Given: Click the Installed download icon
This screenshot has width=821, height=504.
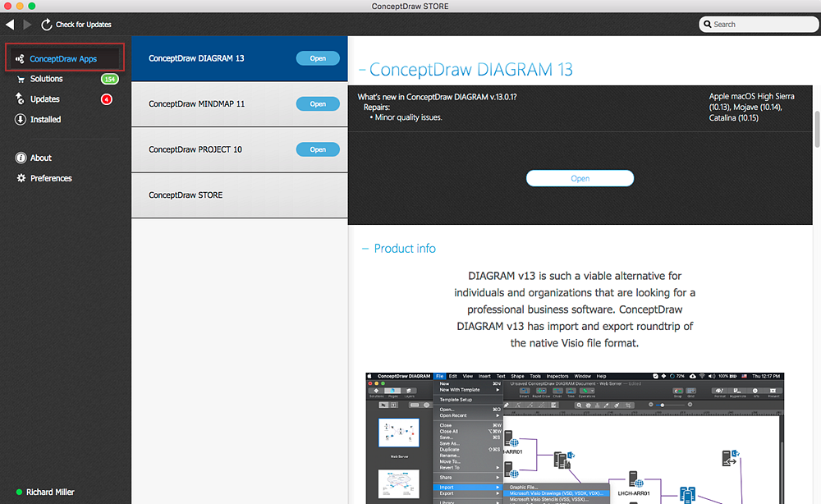Looking at the screenshot, I should click(x=21, y=119).
